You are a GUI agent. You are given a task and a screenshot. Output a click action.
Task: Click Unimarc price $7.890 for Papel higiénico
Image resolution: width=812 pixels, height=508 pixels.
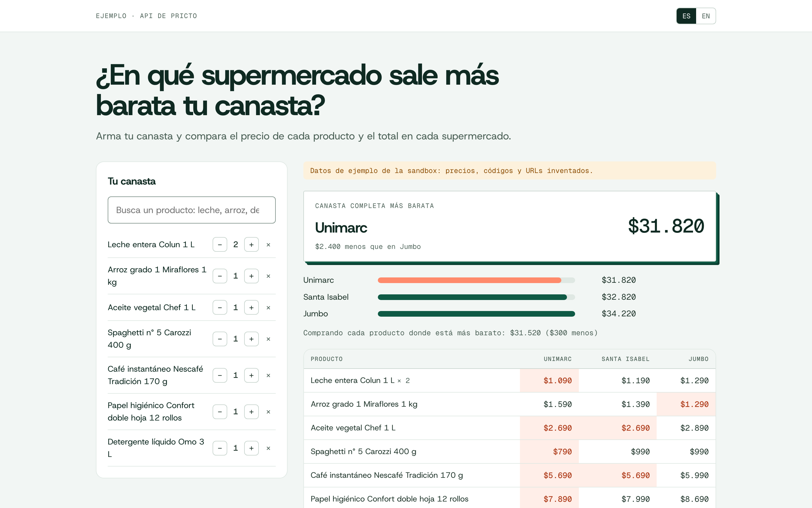(x=557, y=499)
